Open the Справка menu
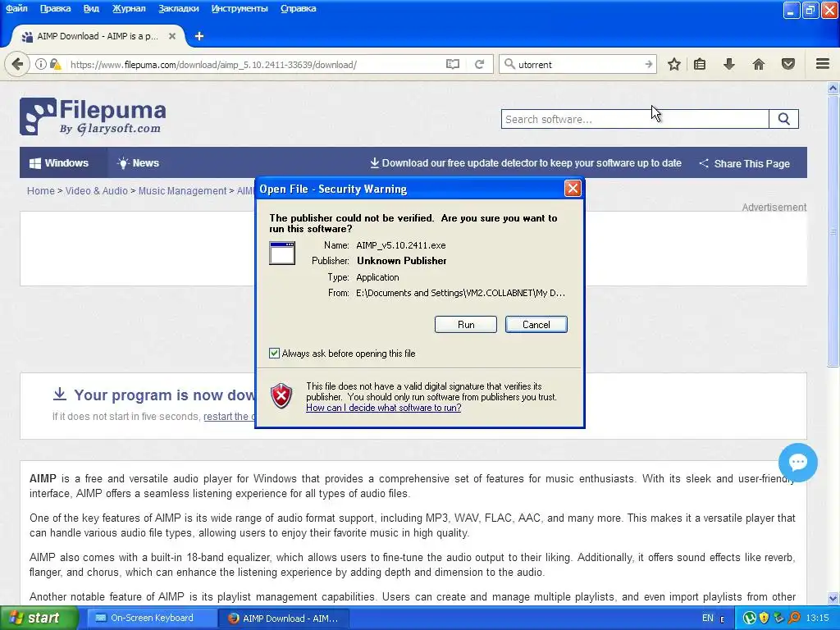The image size is (840, 630). pyautogui.click(x=298, y=8)
